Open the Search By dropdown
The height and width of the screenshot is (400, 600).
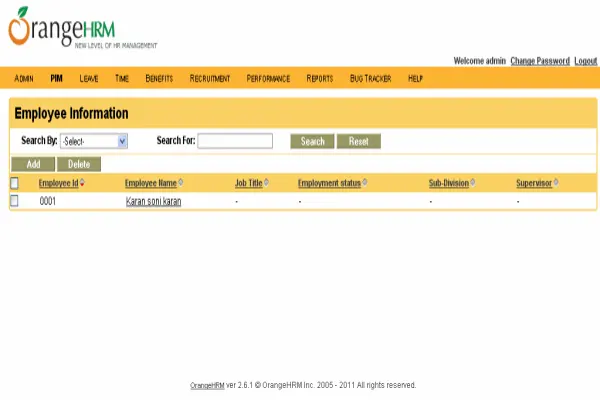pos(94,141)
